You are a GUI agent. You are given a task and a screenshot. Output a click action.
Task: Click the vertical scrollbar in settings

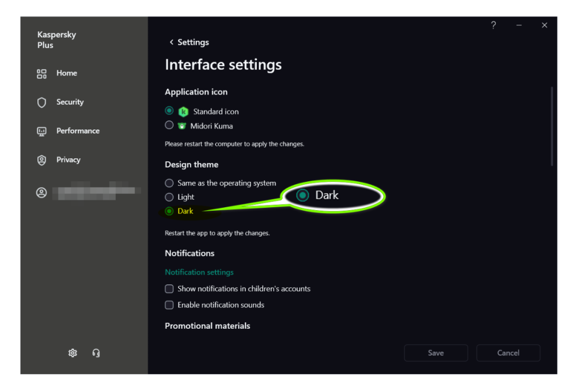click(x=552, y=127)
